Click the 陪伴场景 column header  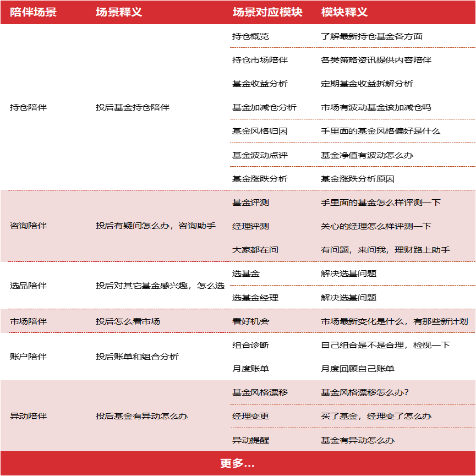33,12
